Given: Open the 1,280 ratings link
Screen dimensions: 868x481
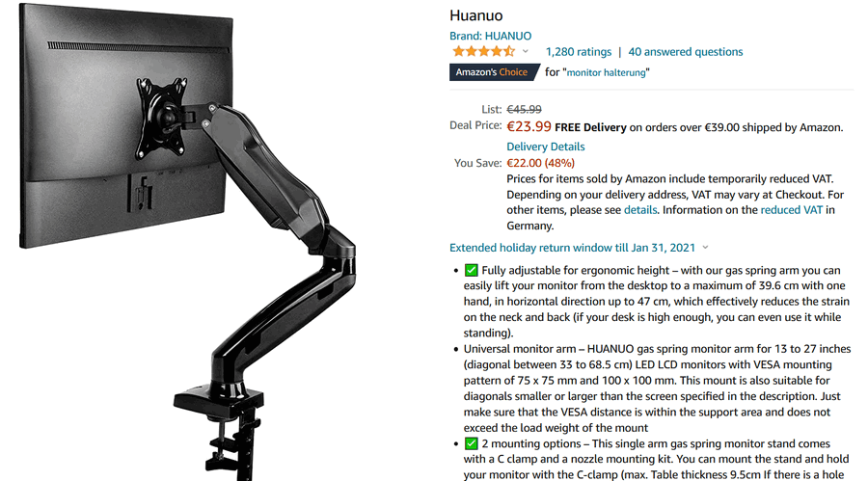Looking at the screenshot, I should pyautogui.click(x=579, y=51).
